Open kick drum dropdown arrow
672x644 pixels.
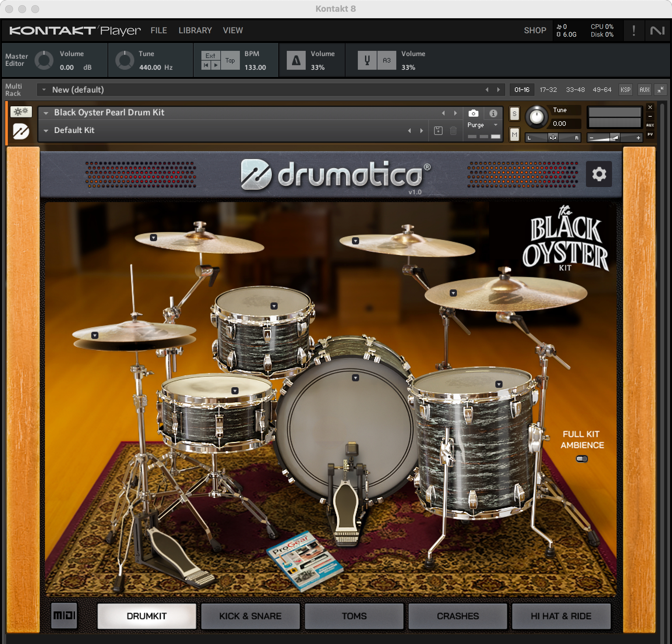(356, 378)
